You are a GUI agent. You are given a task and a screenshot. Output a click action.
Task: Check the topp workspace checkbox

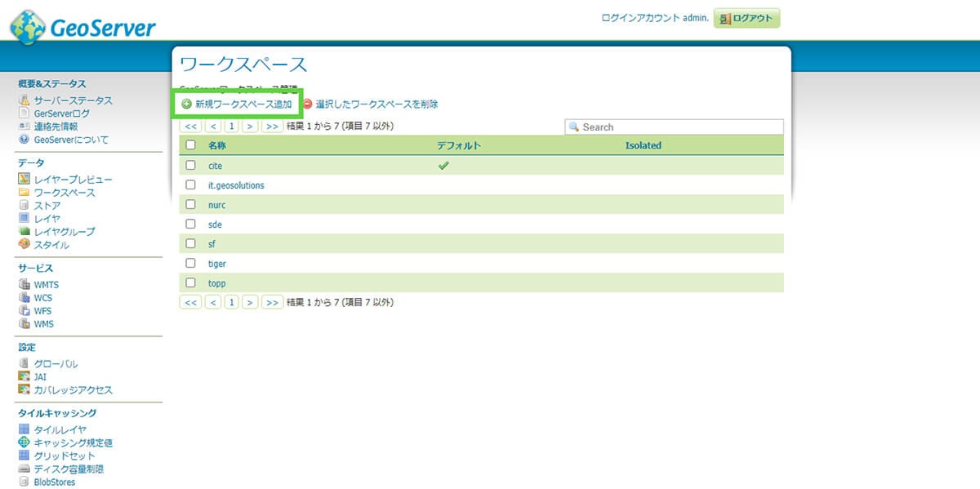point(191,282)
